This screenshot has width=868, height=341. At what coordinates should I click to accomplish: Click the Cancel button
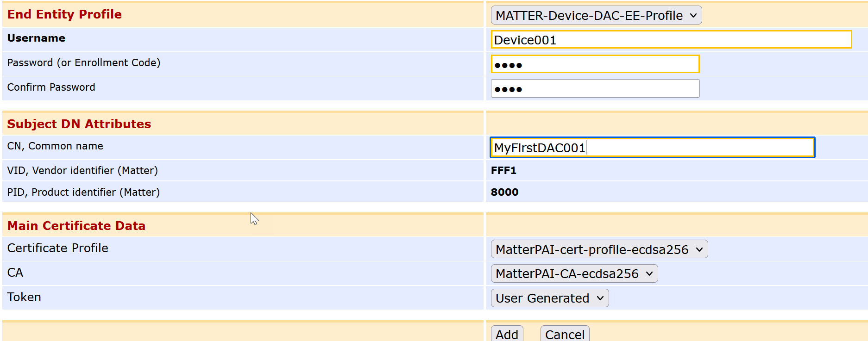(x=565, y=334)
